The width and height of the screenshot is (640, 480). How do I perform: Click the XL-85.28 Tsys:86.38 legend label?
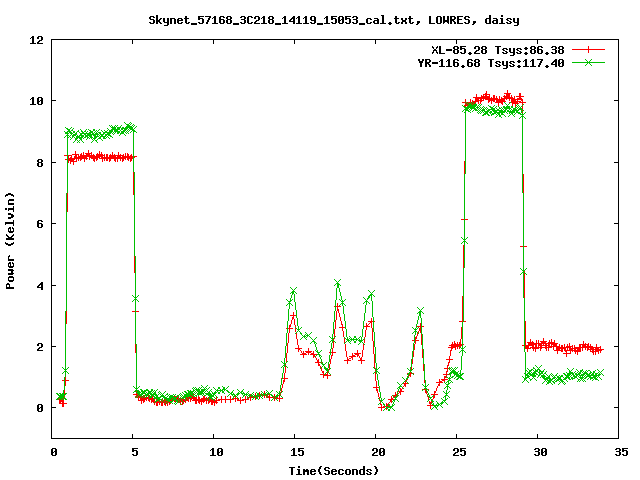click(498, 50)
